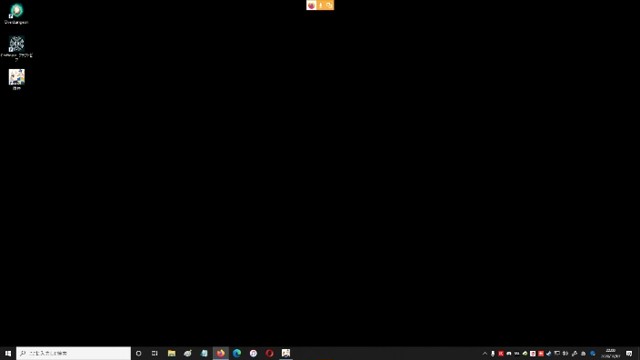Open the volume control in system tray
The image size is (640, 360).
[565, 354]
